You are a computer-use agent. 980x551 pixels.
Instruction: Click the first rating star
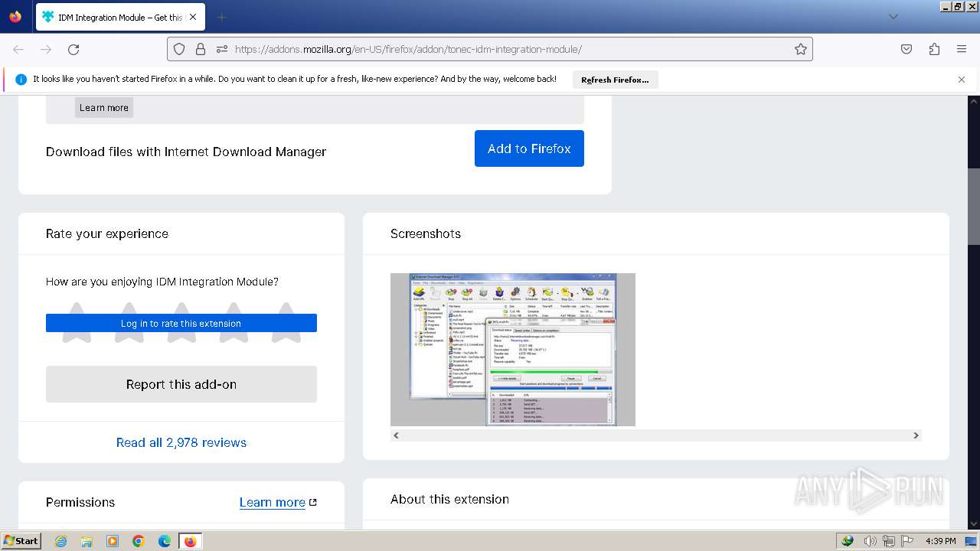(77, 322)
